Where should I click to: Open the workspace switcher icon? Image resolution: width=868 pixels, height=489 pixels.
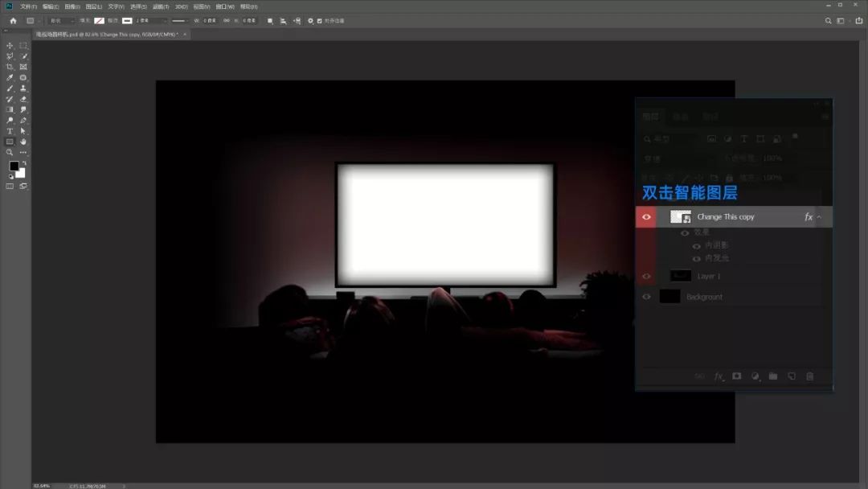841,20
